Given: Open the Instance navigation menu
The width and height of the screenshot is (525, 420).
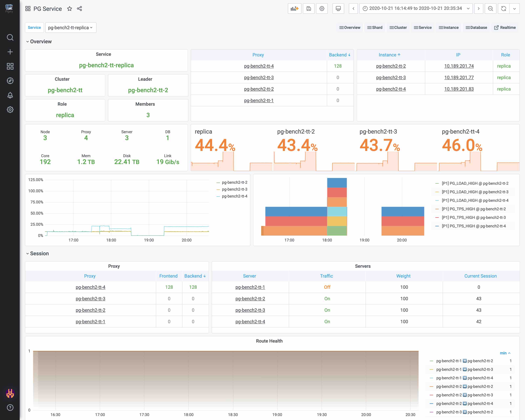Looking at the screenshot, I should (x=448, y=28).
